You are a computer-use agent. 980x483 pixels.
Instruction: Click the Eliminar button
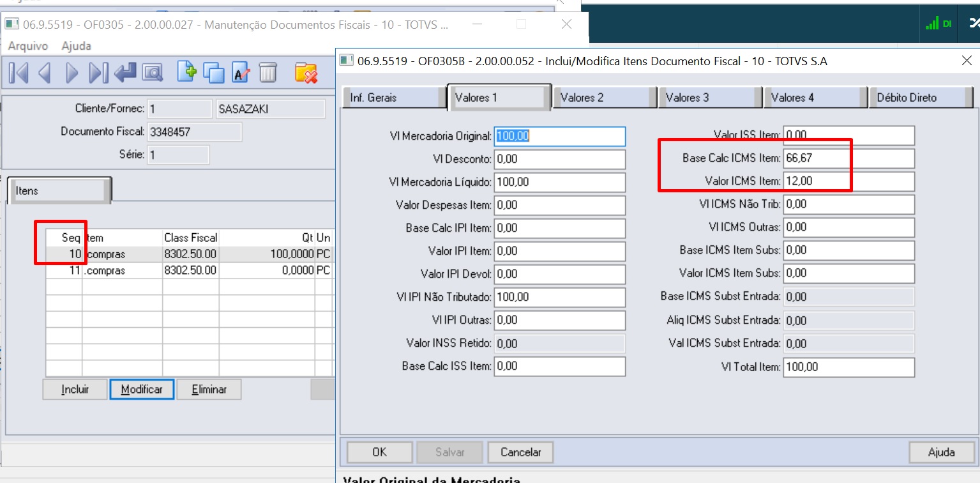[209, 389]
